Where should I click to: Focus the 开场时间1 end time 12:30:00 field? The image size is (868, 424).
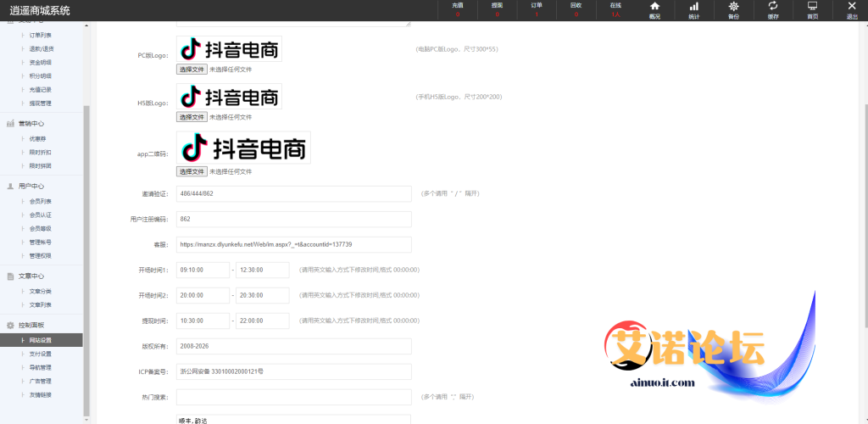[x=263, y=271]
